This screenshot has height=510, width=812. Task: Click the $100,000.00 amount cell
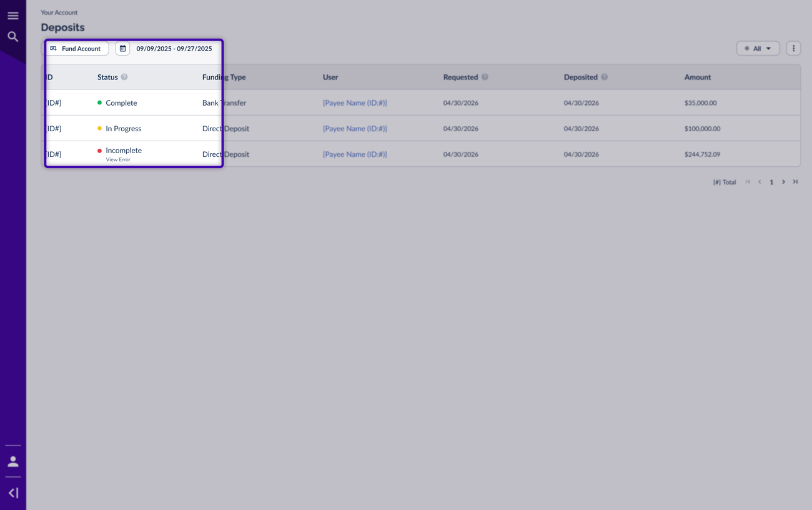click(x=702, y=129)
